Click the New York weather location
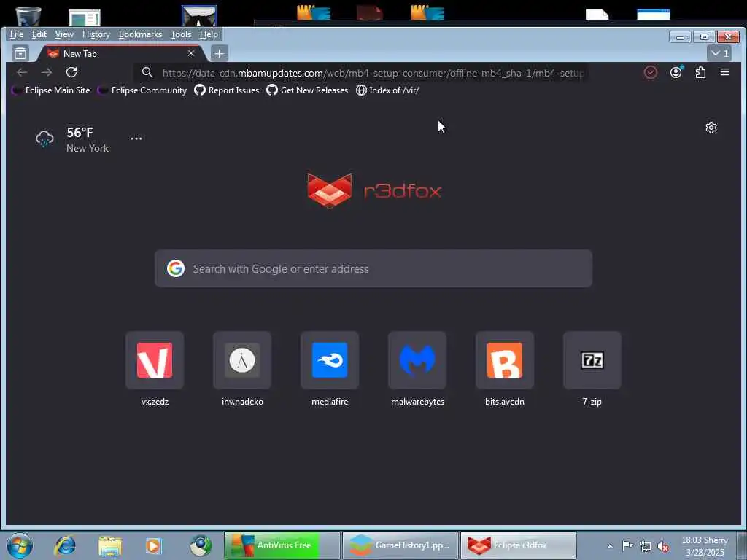This screenshot has height=560, width=747. point(88,148)
